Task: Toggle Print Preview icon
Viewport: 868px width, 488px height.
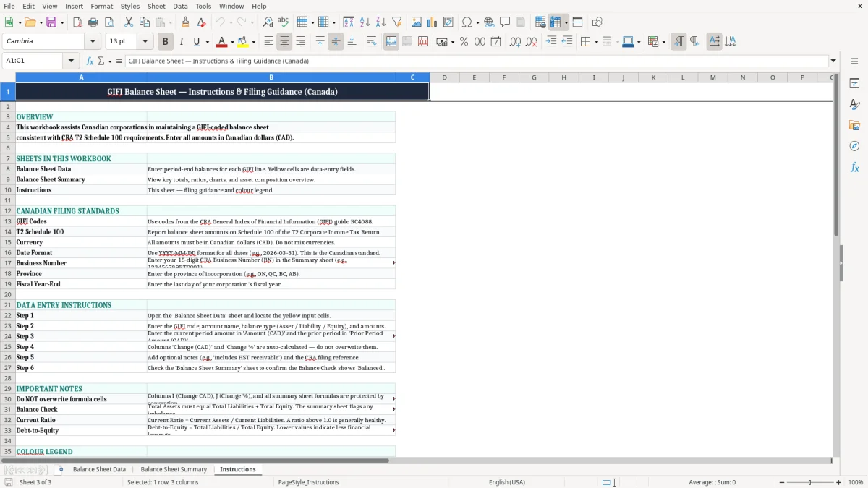Action: coord(109,22)
